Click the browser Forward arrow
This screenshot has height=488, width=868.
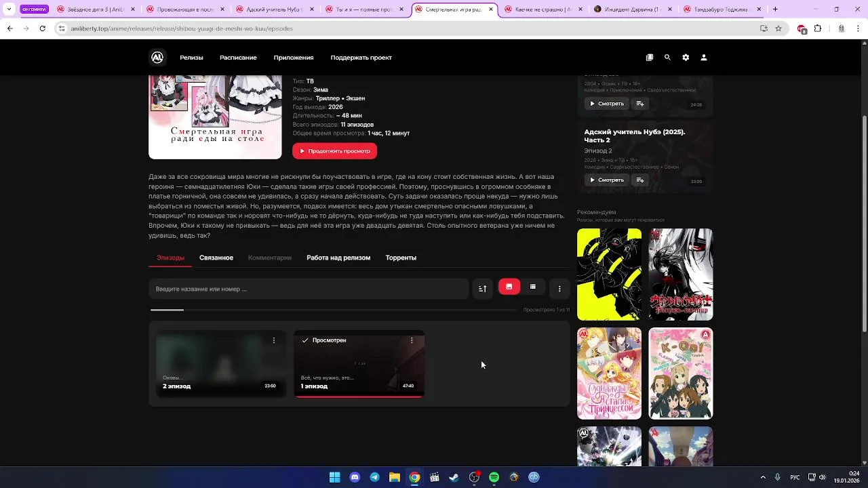tap(26, 28)
